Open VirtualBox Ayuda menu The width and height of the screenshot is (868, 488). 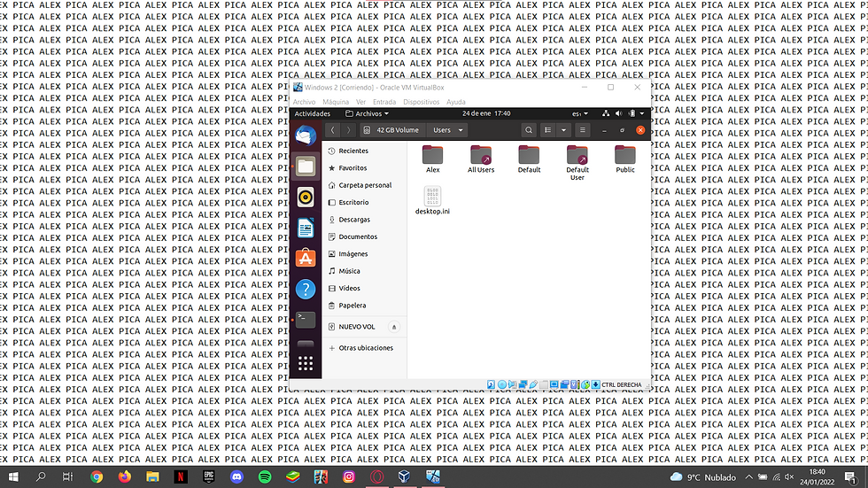(x=455, y=102)
